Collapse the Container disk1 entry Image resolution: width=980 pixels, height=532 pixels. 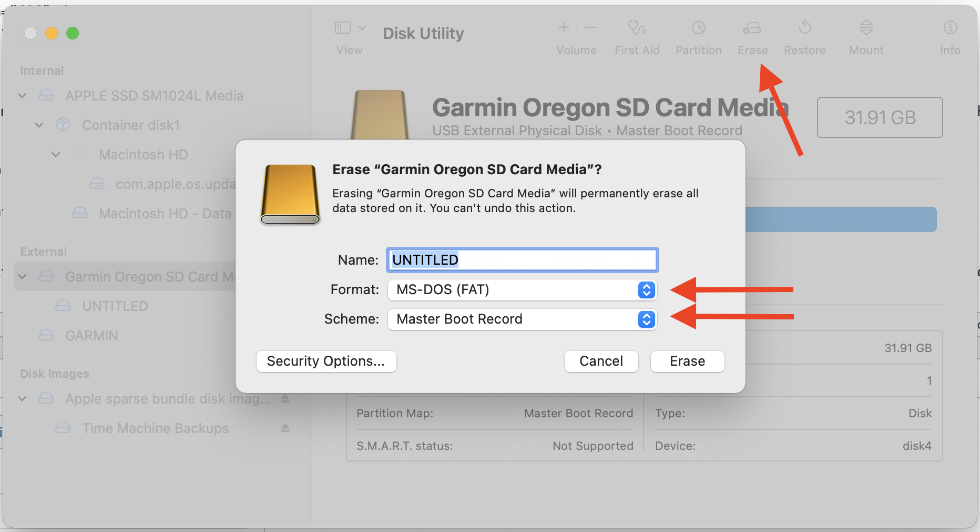39,125
